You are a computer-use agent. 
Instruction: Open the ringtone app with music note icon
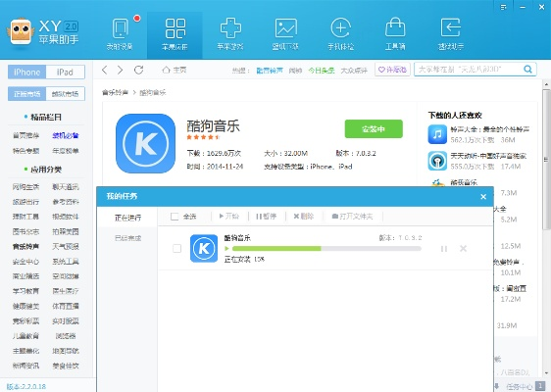[437, 134]
